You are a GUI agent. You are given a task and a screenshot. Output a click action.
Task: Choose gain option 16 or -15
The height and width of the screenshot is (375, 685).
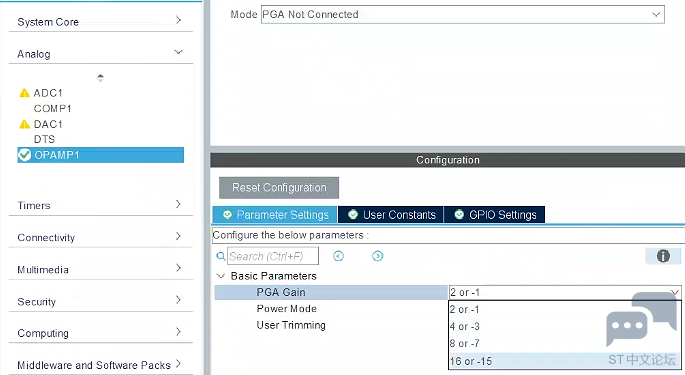pos(564,361)
